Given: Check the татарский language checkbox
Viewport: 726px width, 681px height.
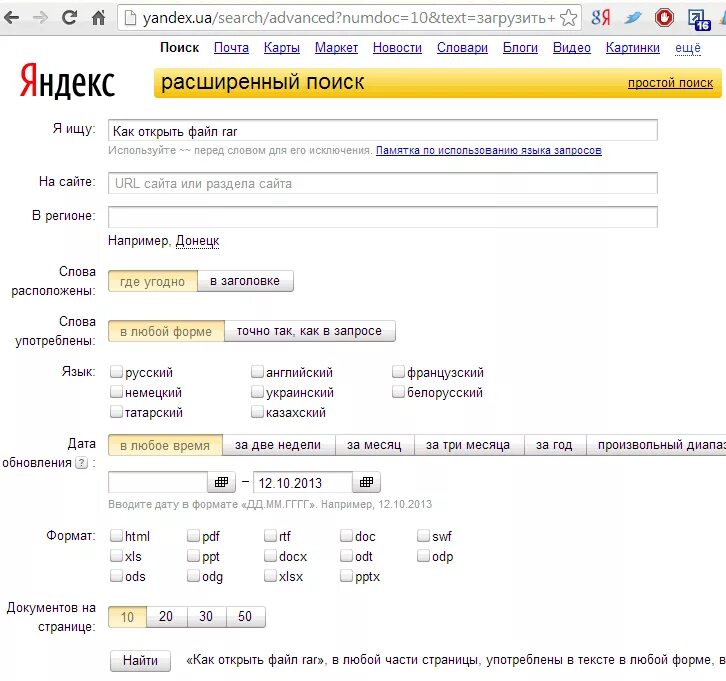Looking at the screenshot, I should tap(116, 412).
